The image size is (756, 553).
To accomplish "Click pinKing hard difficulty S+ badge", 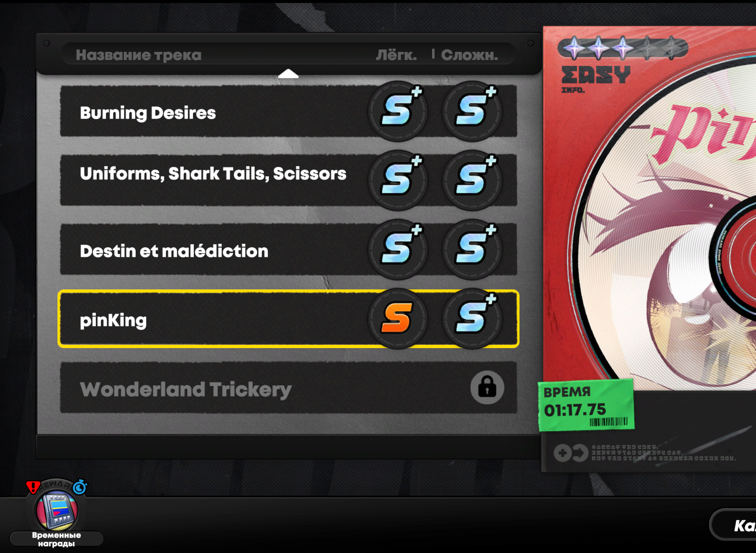I will click(x=472, y=318).
